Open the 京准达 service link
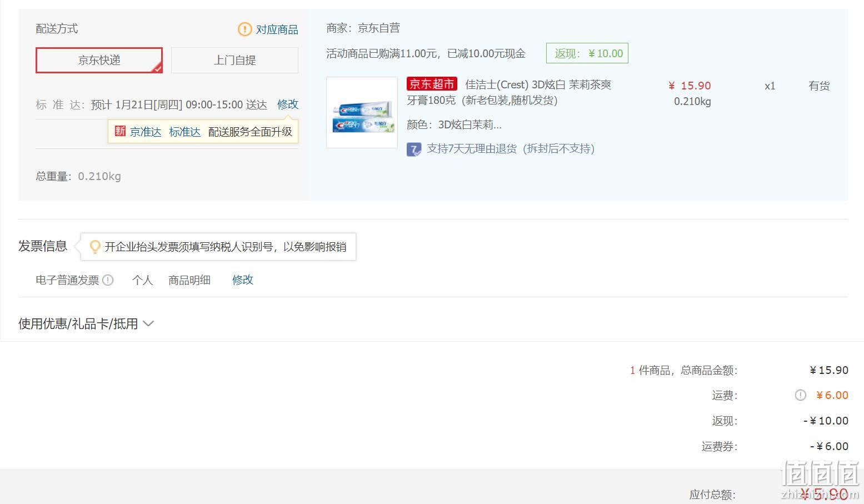 pos(146,132)
